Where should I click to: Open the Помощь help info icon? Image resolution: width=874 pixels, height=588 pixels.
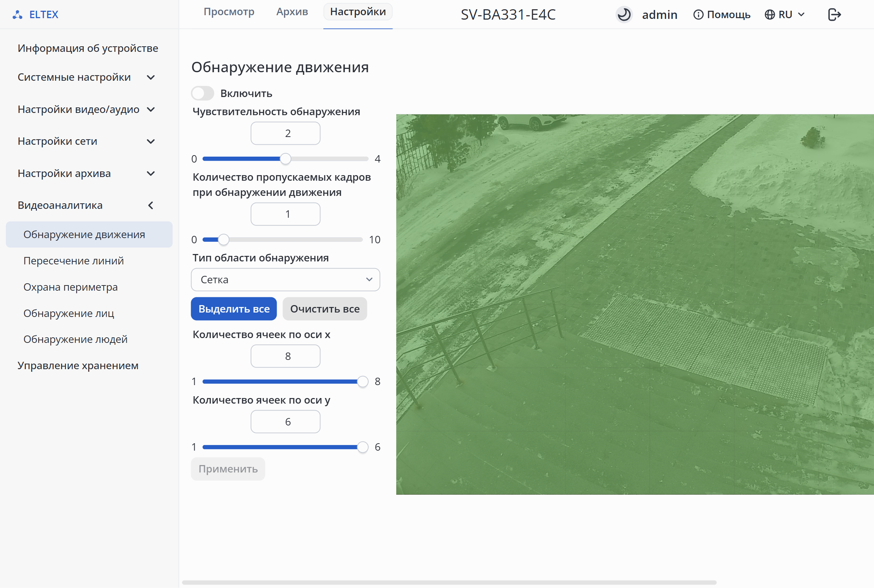[698, 14]
